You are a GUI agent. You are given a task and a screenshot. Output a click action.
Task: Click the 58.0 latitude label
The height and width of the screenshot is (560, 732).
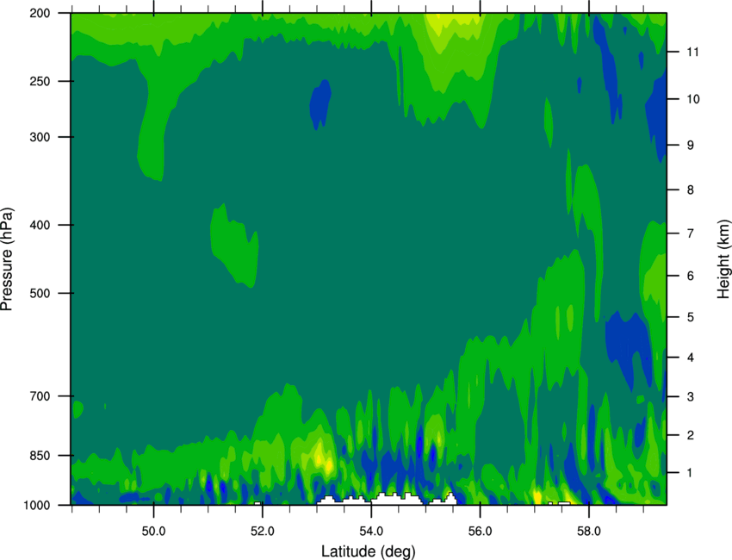pos(589,532)
